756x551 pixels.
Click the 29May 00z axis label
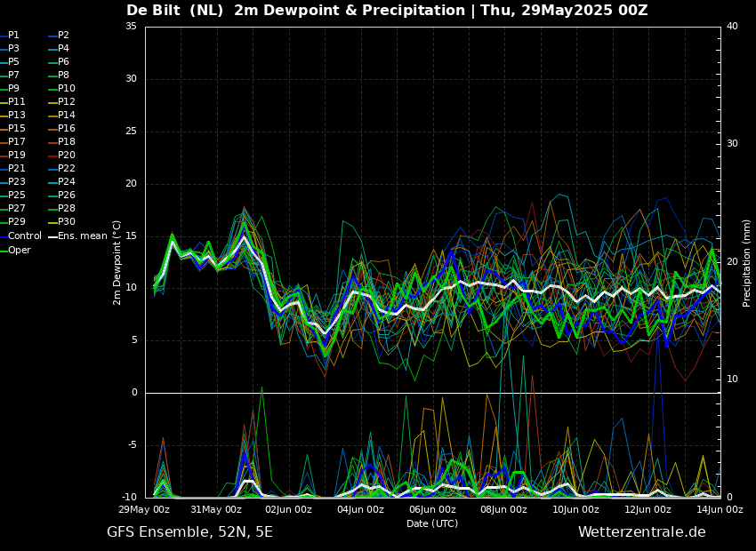click(x=146, y=509)
